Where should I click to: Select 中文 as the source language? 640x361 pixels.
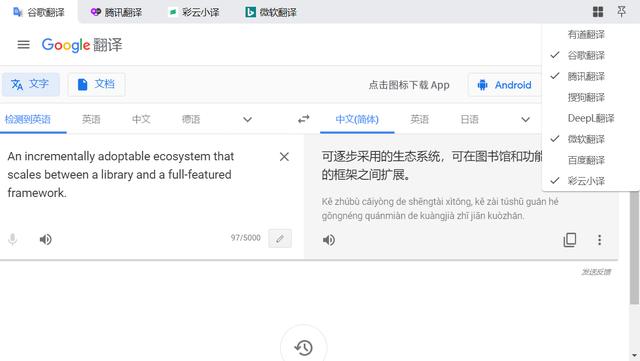point(141,119)
